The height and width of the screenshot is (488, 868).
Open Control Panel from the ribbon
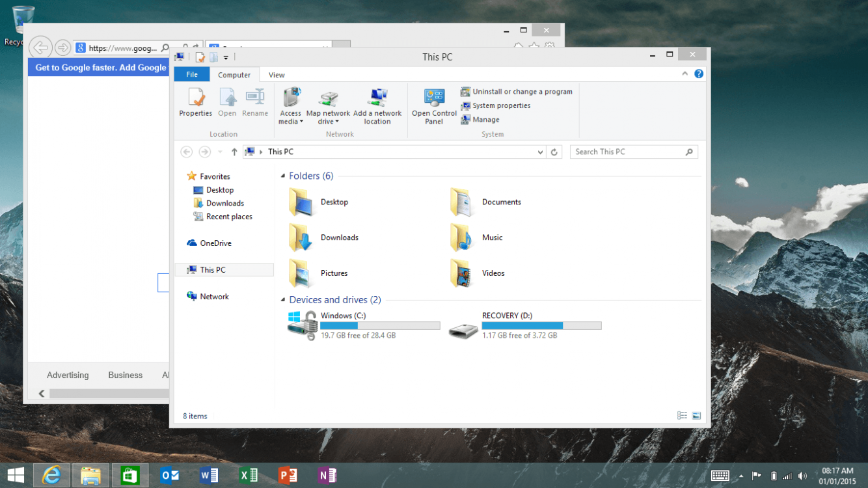click(434, 106)
